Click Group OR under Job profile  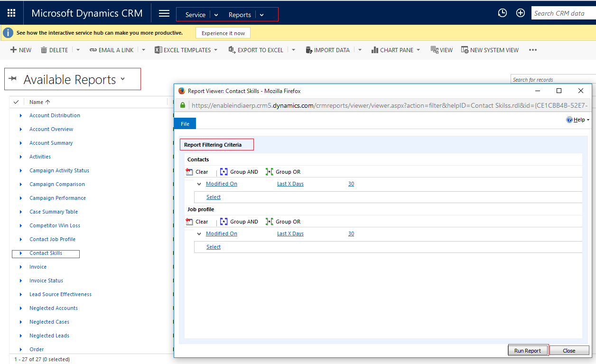(283, 222)
